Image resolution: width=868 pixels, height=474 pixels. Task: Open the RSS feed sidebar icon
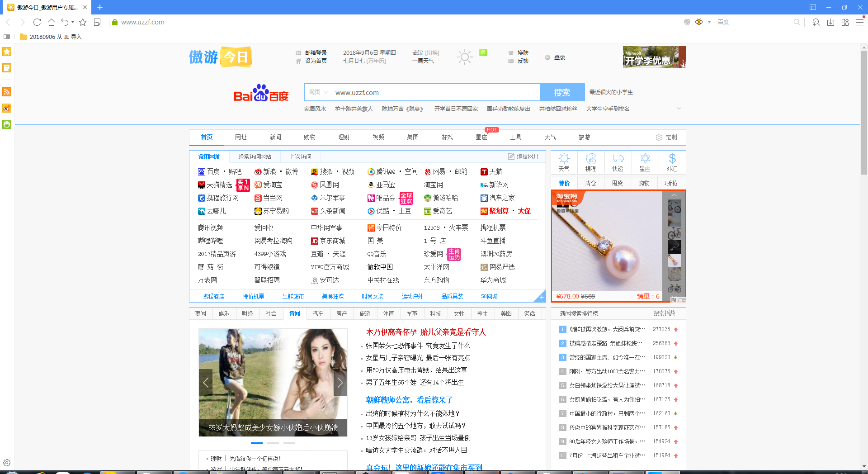coord(7,92)
